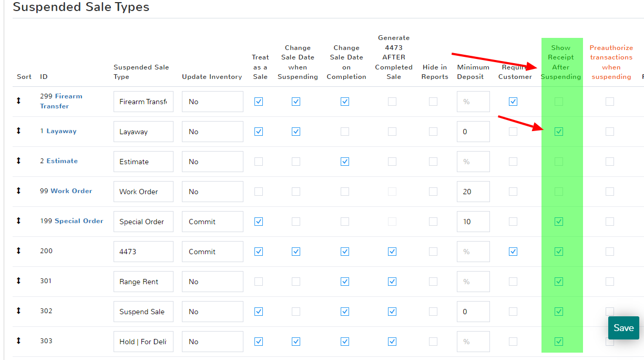Image resolution: width=644 pixels, height=360 pixels.
Task: Uncheck Change Sale Date when Suspending for Layaway
Action: pyautogui.click(x=296, y=132)
